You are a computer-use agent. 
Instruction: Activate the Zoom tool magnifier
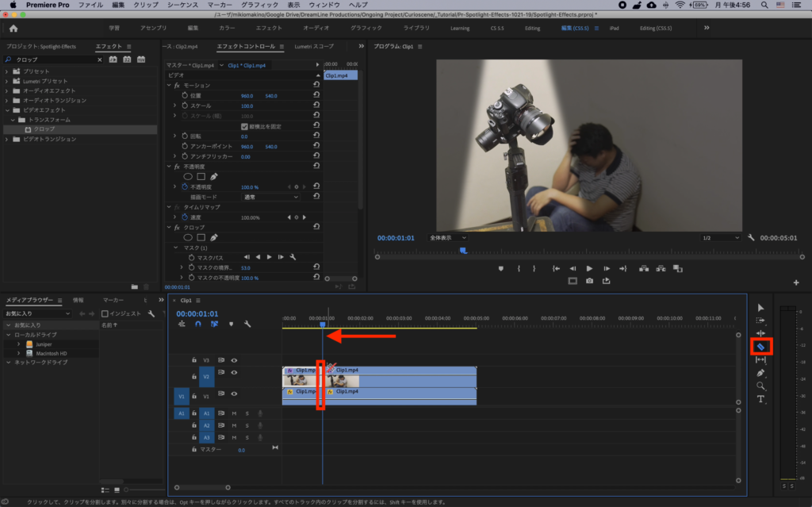[760, 386]
